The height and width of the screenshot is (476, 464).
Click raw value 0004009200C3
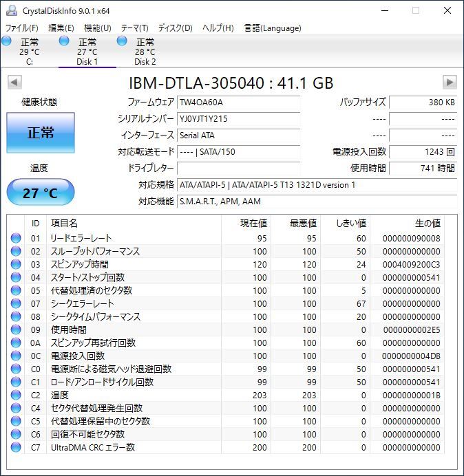click(x=412, y=264)
